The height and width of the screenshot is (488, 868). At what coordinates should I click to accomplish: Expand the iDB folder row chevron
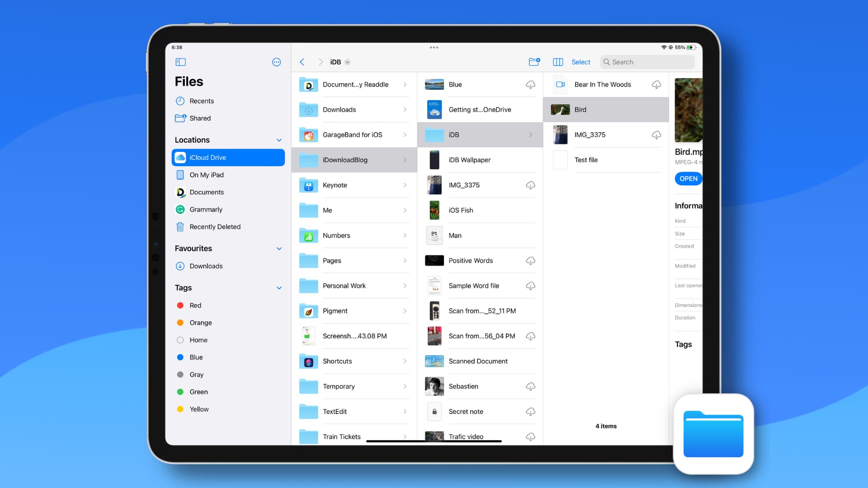[x=531, y=135]
